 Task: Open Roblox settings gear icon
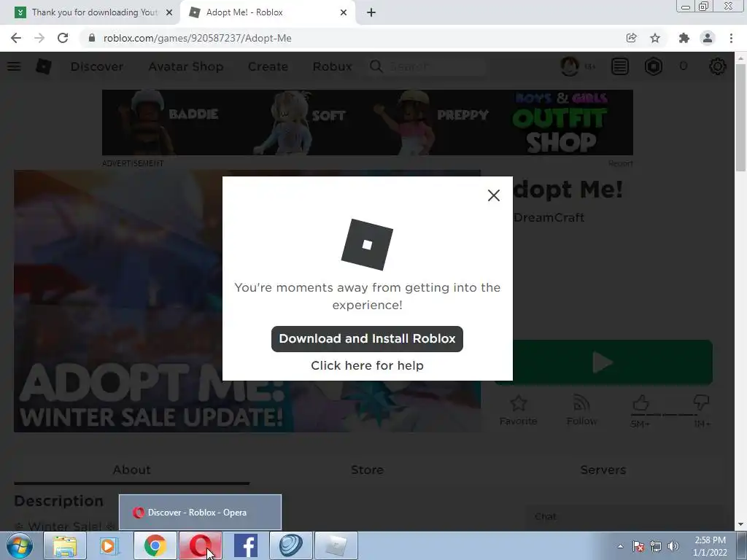point(718,66)
